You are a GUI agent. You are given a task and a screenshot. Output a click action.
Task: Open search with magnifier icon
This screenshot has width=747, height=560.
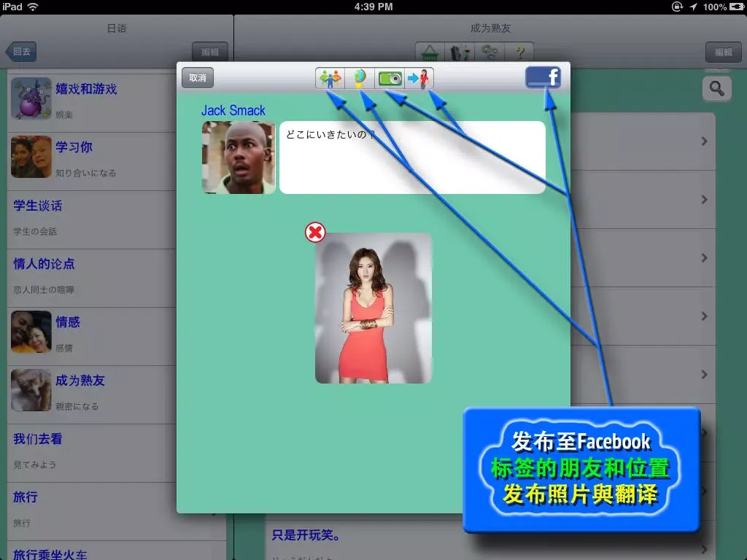pyautogui.click(x=716, y=88)
